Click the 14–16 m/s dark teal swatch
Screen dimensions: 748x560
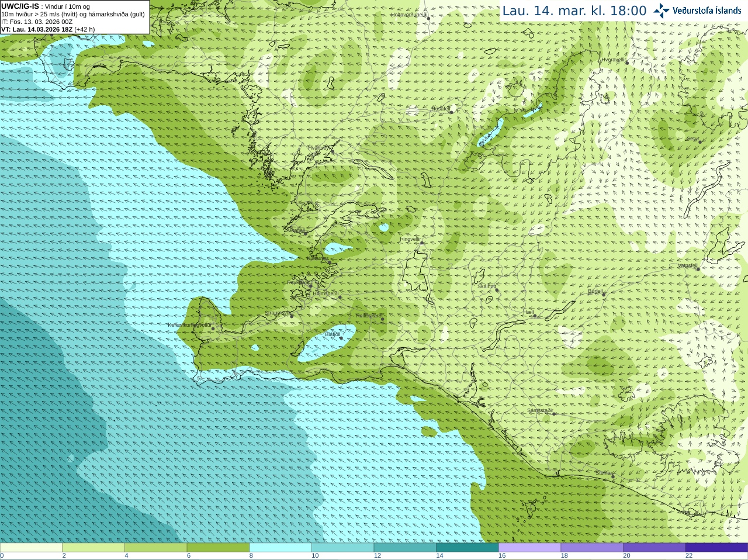point(467,548)
